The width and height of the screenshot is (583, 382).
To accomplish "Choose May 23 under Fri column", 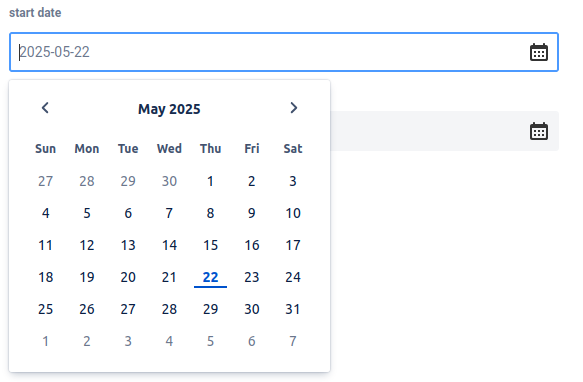I will tap(252, 277).
